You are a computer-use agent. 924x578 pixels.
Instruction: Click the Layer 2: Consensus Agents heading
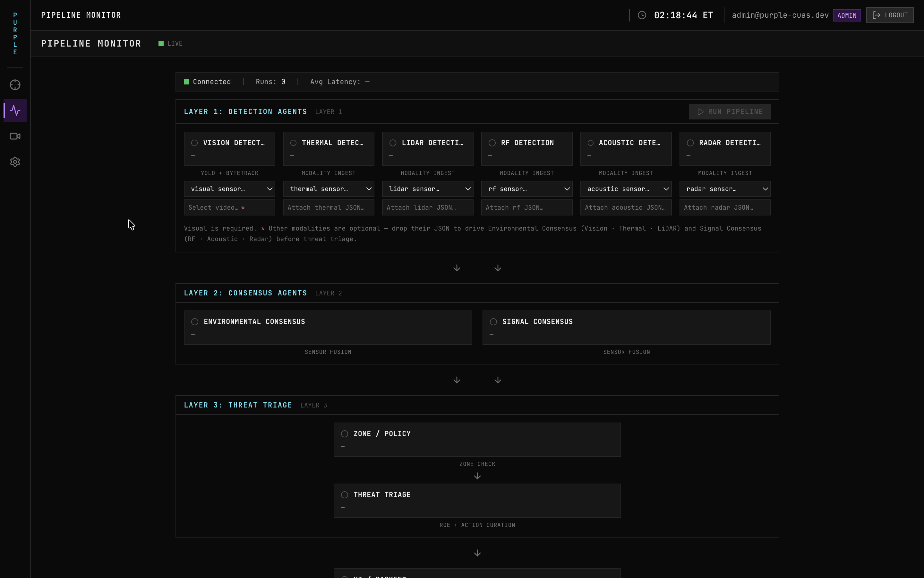click(x=245, y=293)
